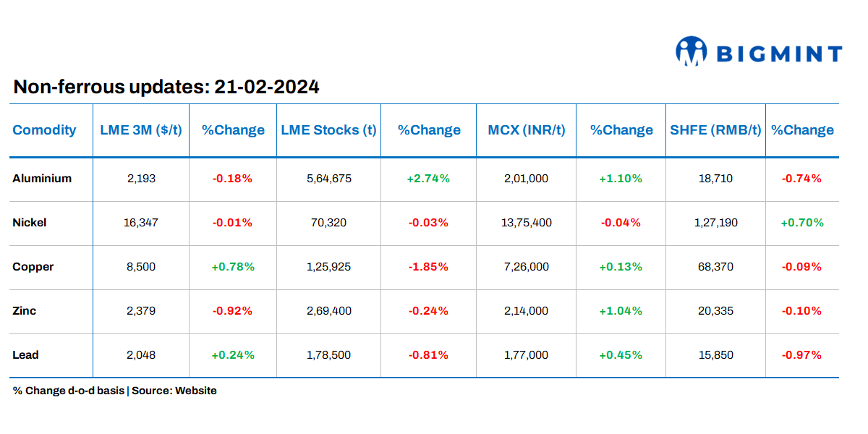Select Nickel MCX price 13,75,400
The image size is (868, 434).
pos(527,222)
